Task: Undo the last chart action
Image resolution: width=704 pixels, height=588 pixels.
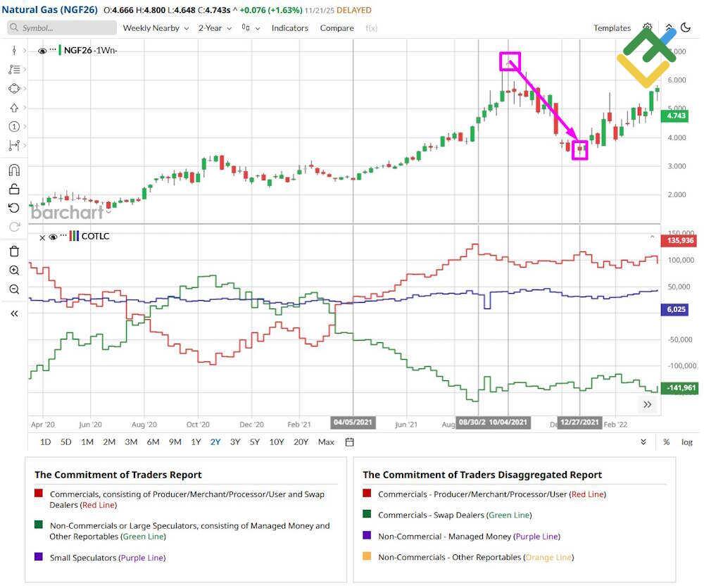Action: click(14, 207)
